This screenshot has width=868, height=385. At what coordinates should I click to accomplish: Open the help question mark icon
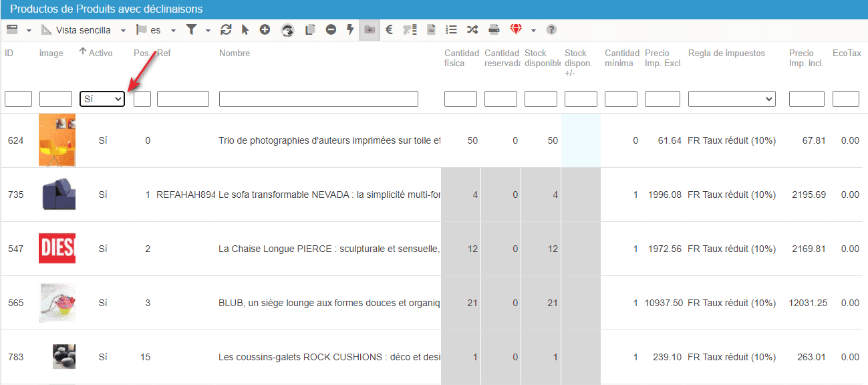point(551,30)
